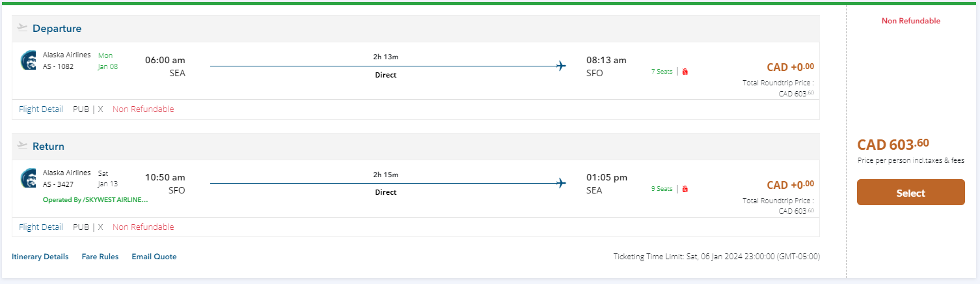The image size is (980, 284).
Task: Click the red no-baggage icon for return flight
Action: (x=685, y=190)
